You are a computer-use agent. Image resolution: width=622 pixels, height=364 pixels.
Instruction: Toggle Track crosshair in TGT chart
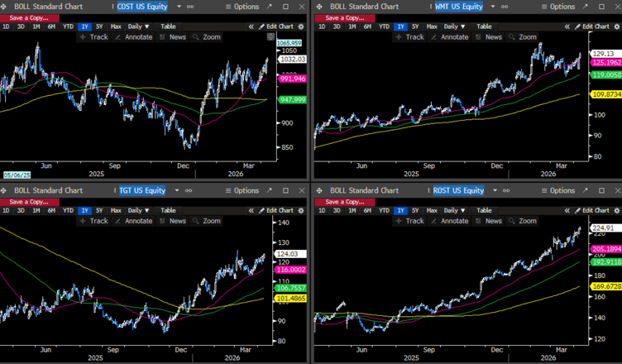tap(94, 221)
